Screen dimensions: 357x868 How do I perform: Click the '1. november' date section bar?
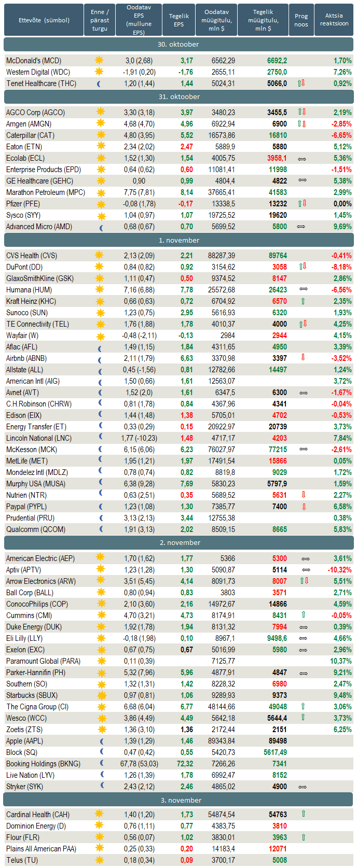pos(178,240)
